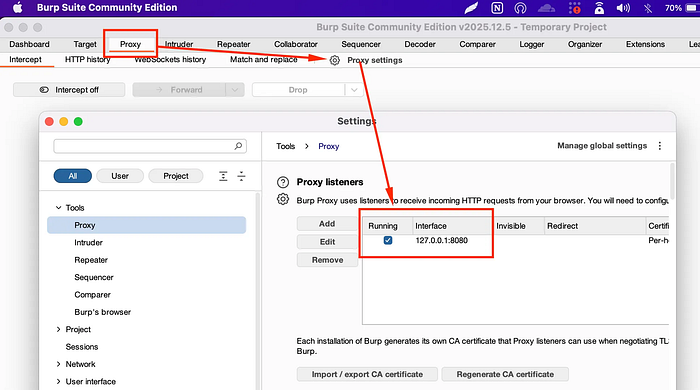Viewport: 700px width, 390px height.
Task: Open the Comparer tab
Action: (x=478, y=44)
